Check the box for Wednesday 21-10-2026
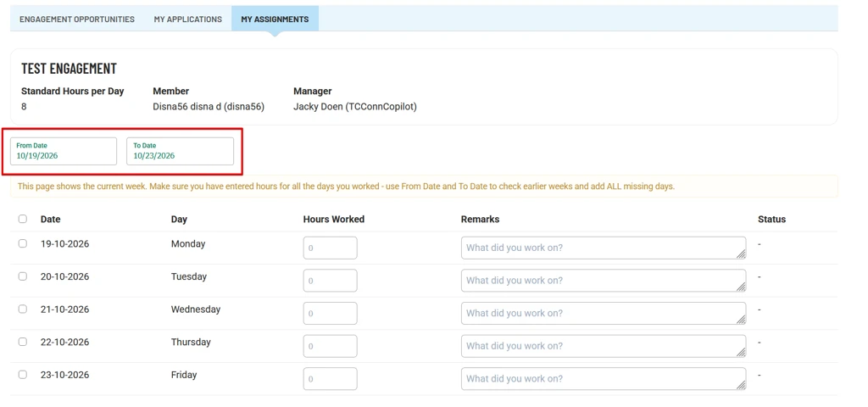This screenshot has width=868, height=407. point(23,309)
